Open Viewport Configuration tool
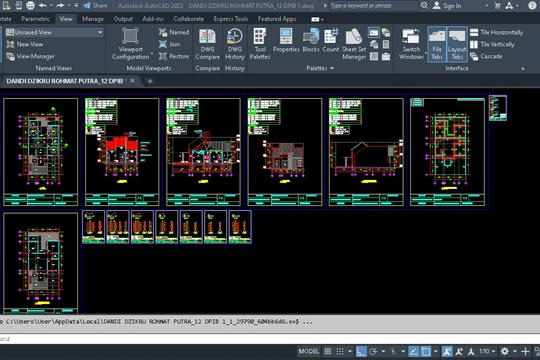 131,43
